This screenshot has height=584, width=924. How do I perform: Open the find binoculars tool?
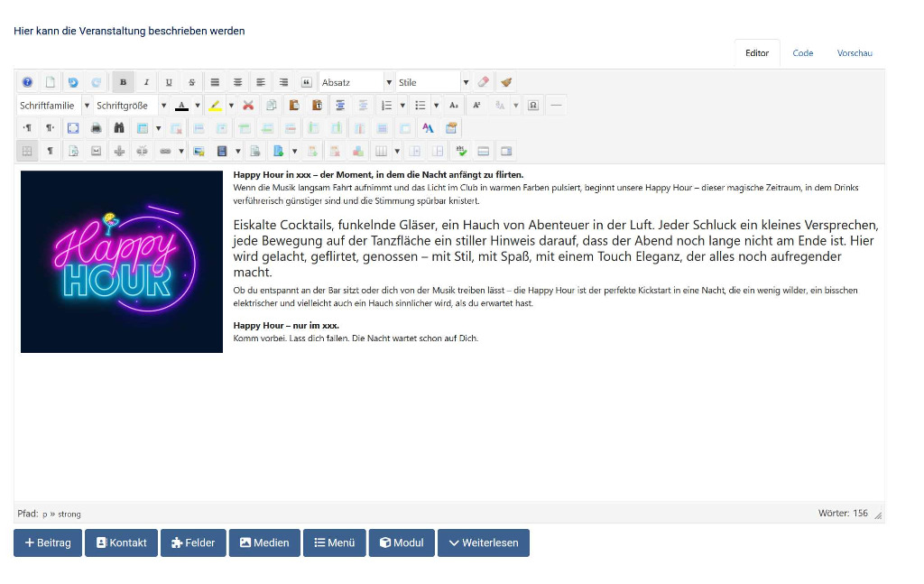point(118,128)
